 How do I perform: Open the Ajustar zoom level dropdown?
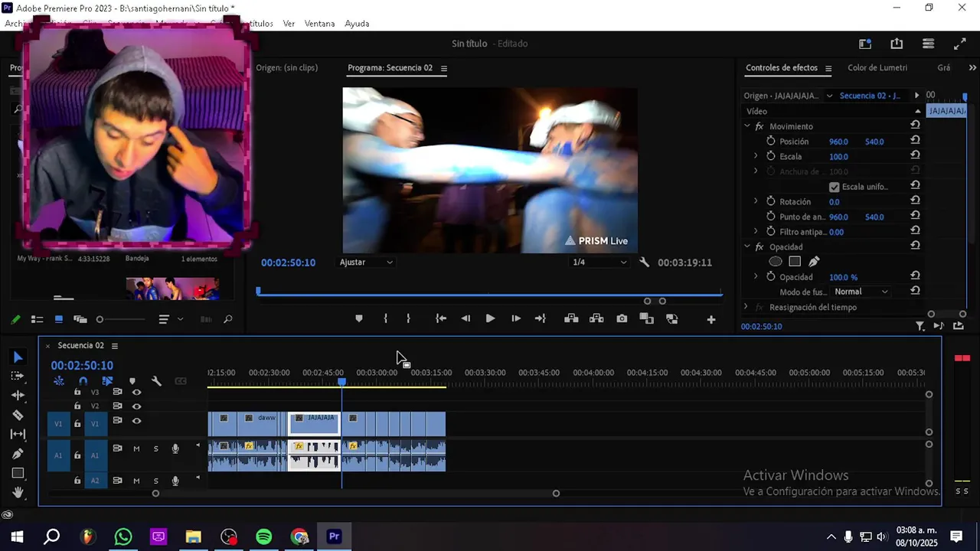point(367,262)
